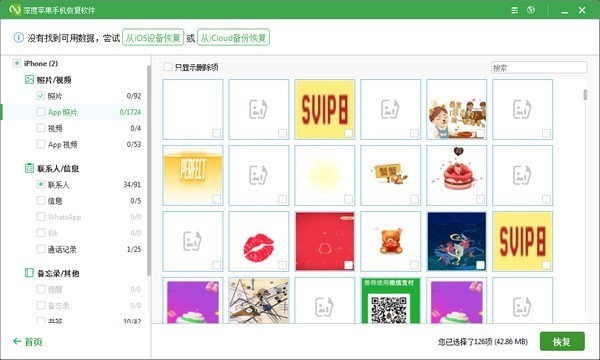The image size is (600, 360).
Task: Enable 只显示删除项 filter checkbox
Action: tap(168, 67)
